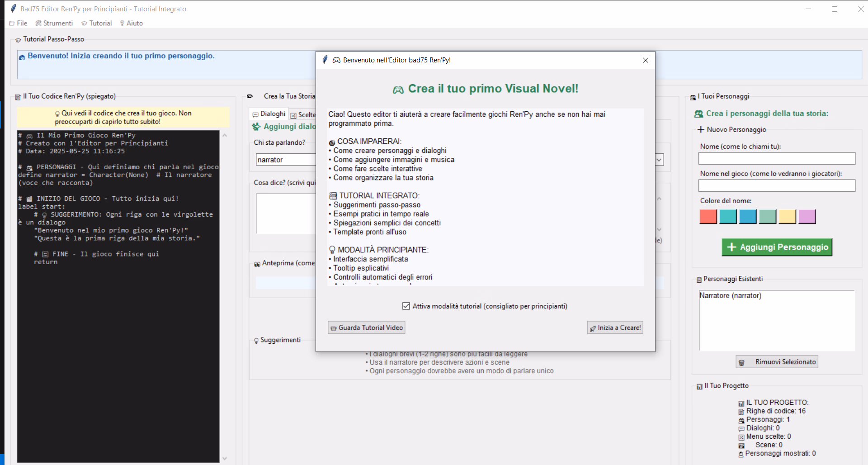This screenshot has width=868, height=465.
Task: Click the I Tuoi Personaggi panel icon
Action: (693, 97)
